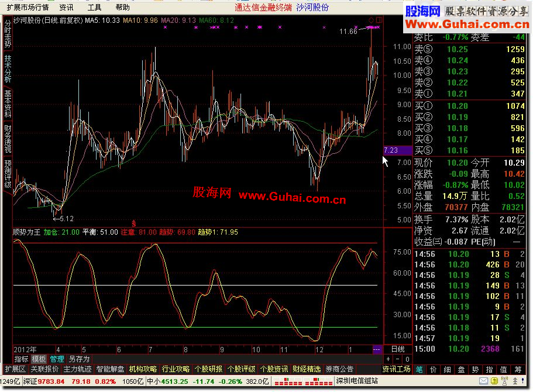Click the minus zoom button under 日线
Screen dimensions: 533x392
pyautogui.click(x=397, y=359)
